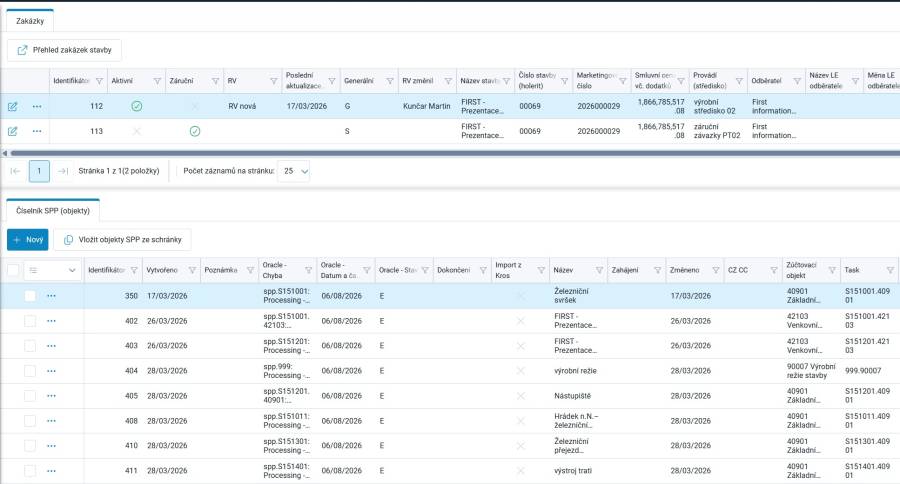
Task: Filter the Změněno column
Action: pos(715,270)
